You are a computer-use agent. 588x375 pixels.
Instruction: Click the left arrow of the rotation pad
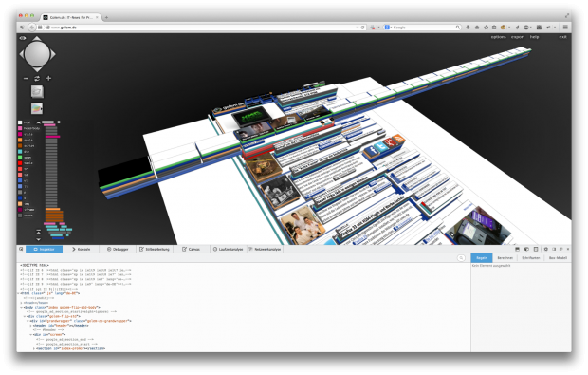22,54
